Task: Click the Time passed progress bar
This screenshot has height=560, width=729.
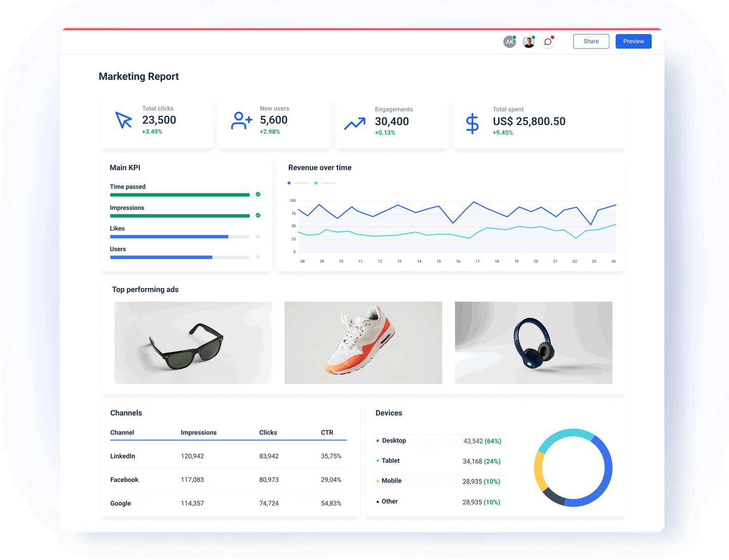Action: click(179, 194)
